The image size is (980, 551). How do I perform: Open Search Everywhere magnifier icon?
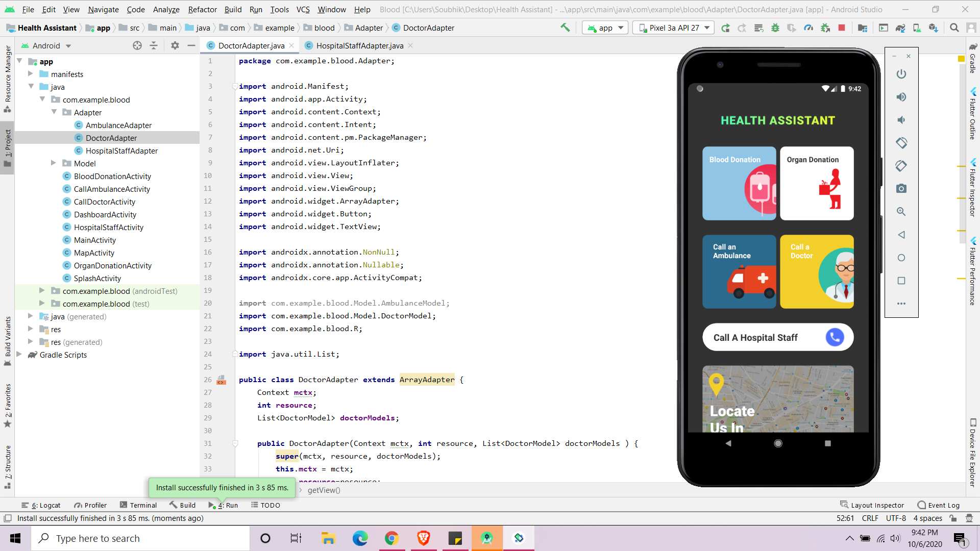954,28
